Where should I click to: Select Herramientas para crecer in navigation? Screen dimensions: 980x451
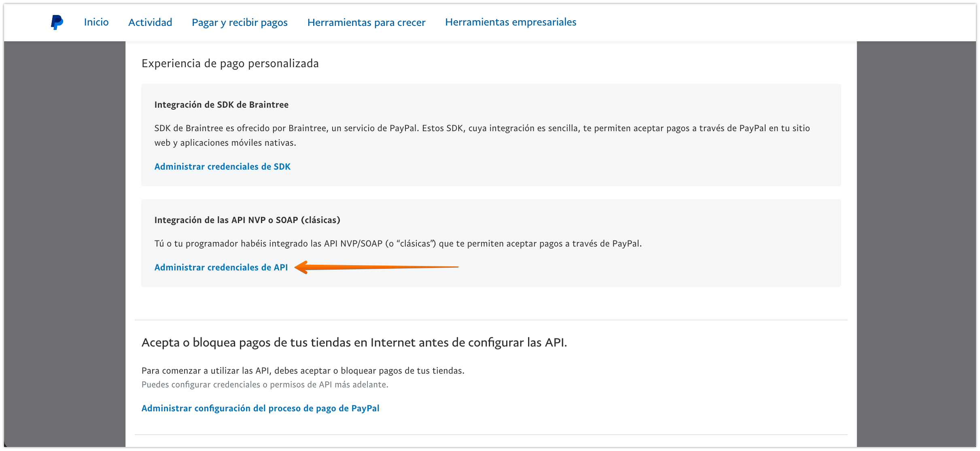[366, 22]
